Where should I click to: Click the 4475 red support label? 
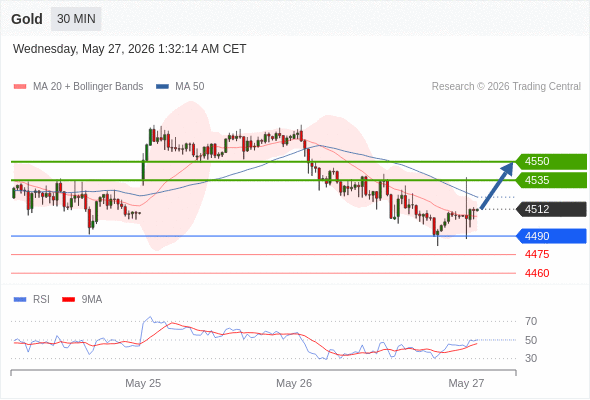(537, 254)
